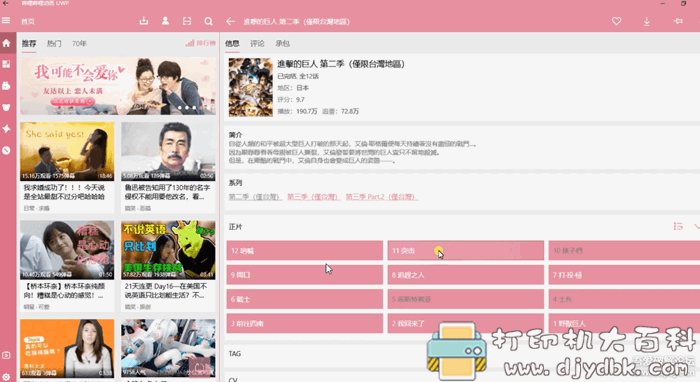Select the 信息 tab

pos(232,43)
